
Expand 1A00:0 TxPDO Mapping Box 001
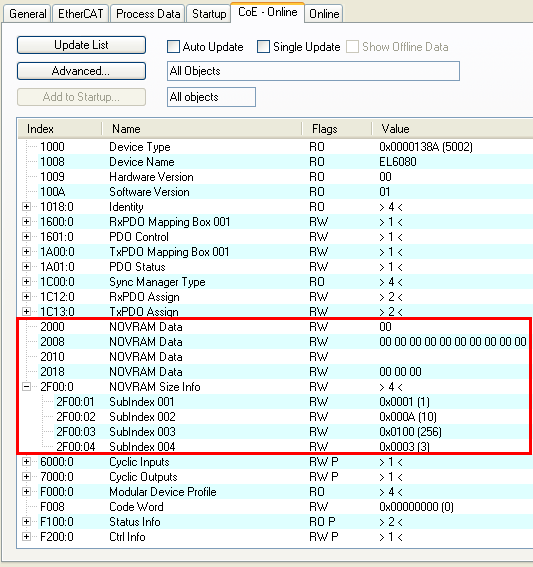point(26,252)
